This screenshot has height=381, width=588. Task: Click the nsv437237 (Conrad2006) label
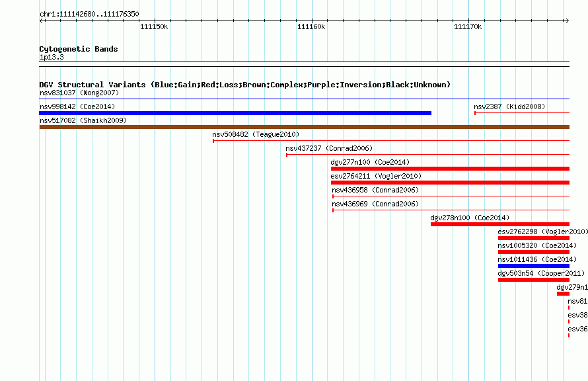pos(329,148)
